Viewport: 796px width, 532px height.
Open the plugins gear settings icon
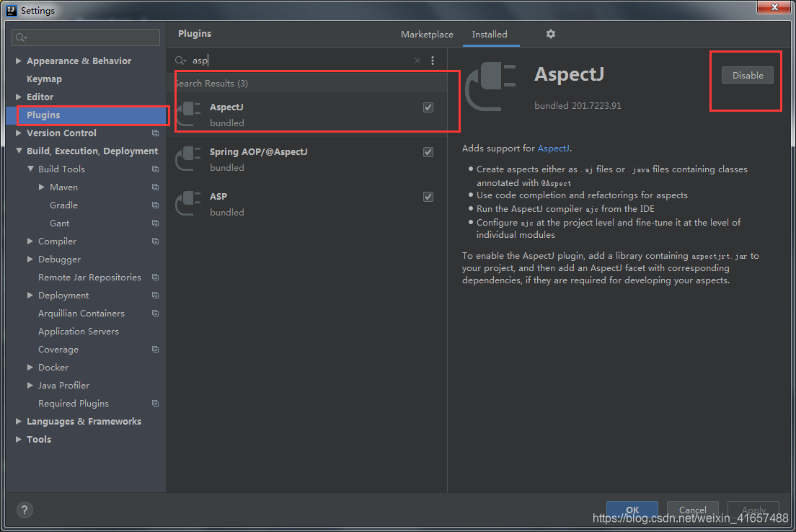pos(550,34)
